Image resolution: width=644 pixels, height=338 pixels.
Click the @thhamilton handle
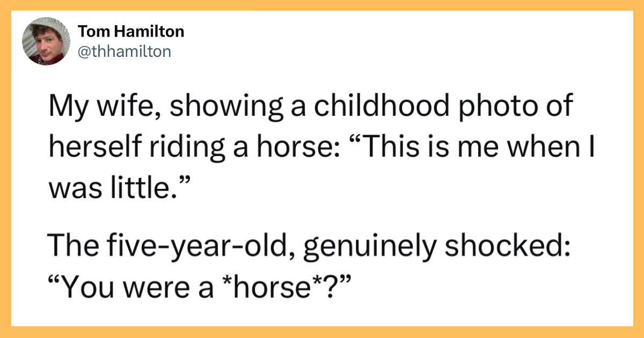point(125,51)
